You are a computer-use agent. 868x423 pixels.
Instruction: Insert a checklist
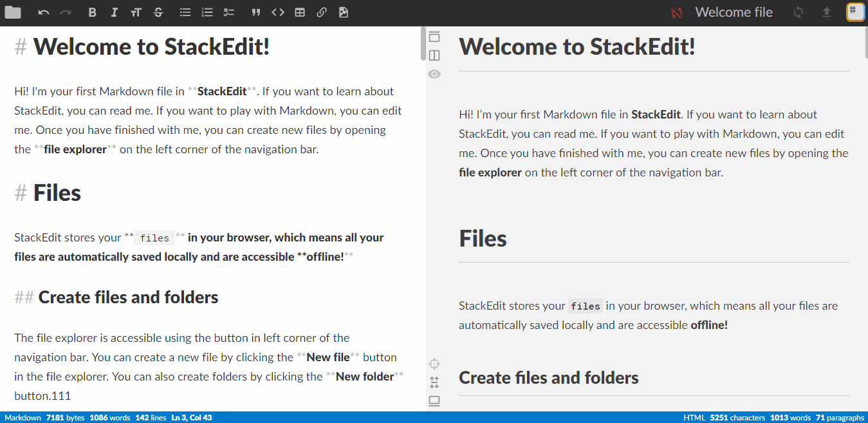[x=229, y=12]
